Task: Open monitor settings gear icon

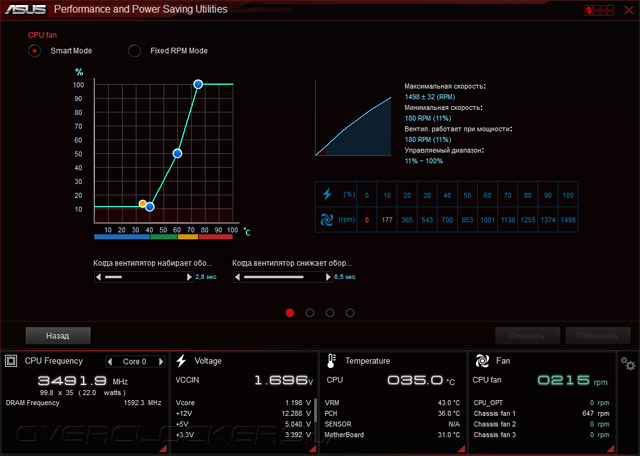Action: (628, 363)
